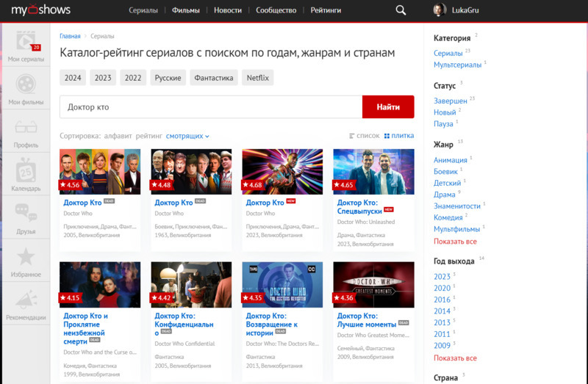Filter genre by Драма
Screen dimensions: 588x384
(445, 195)
